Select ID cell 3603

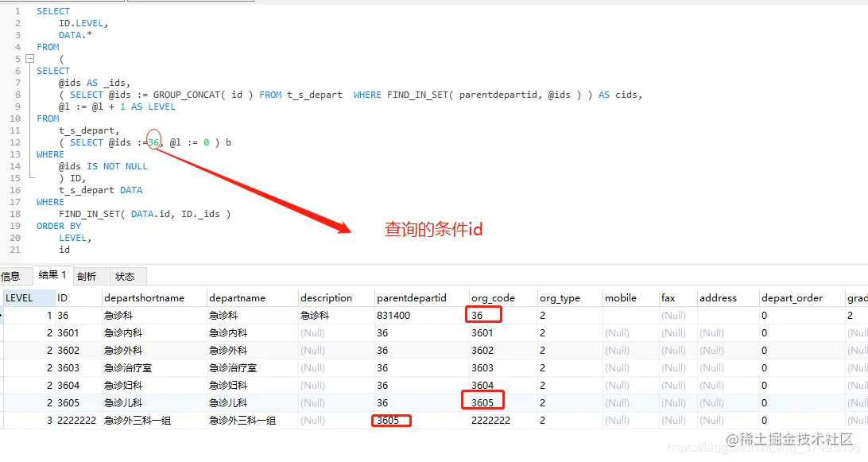pyautogui.click(x=78, y=368)
